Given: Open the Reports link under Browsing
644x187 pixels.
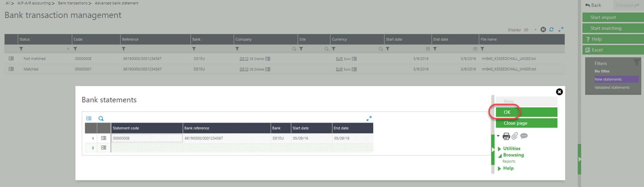Looking at the screenshot, I should click(x=509, y=161).
